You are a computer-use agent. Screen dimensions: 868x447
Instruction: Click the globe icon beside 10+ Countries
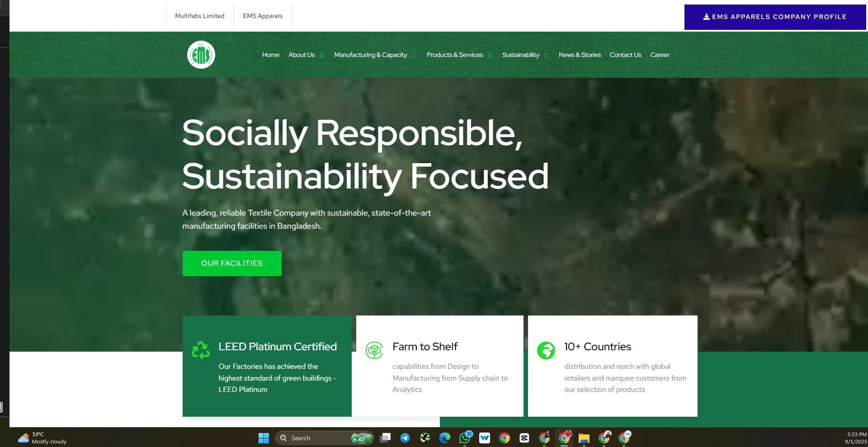click(x=546, y=350)
